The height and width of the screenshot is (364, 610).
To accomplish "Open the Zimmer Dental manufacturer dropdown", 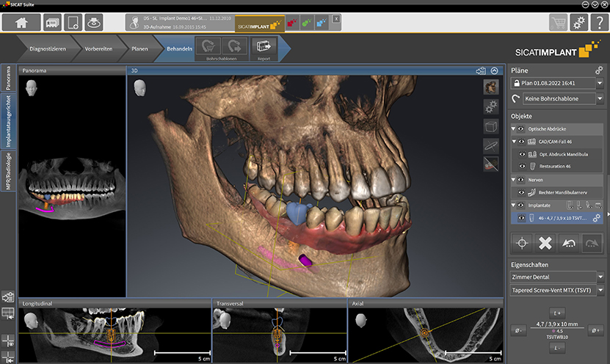I will tap(600, 277).
